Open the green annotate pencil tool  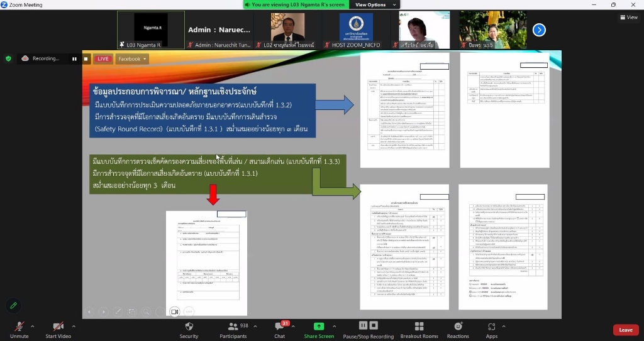pos(14,305)
